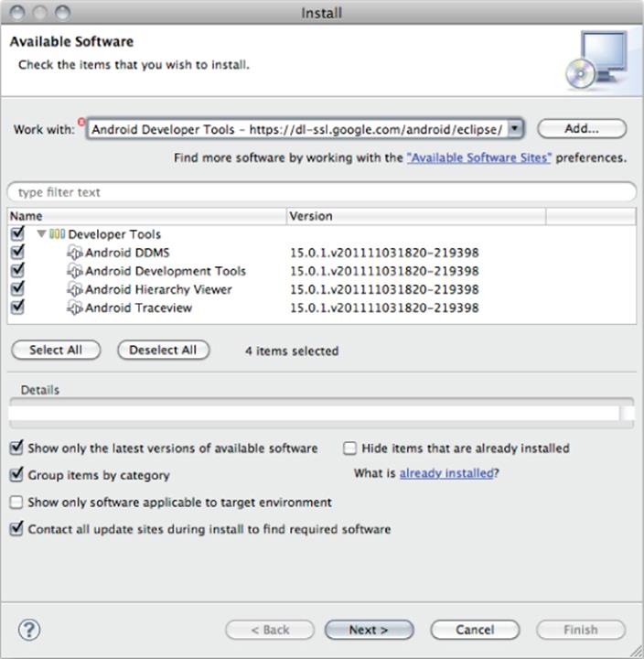Screen dimensions: 644x659
Task: Click the Deselect All button
Action: pos(163,350)
